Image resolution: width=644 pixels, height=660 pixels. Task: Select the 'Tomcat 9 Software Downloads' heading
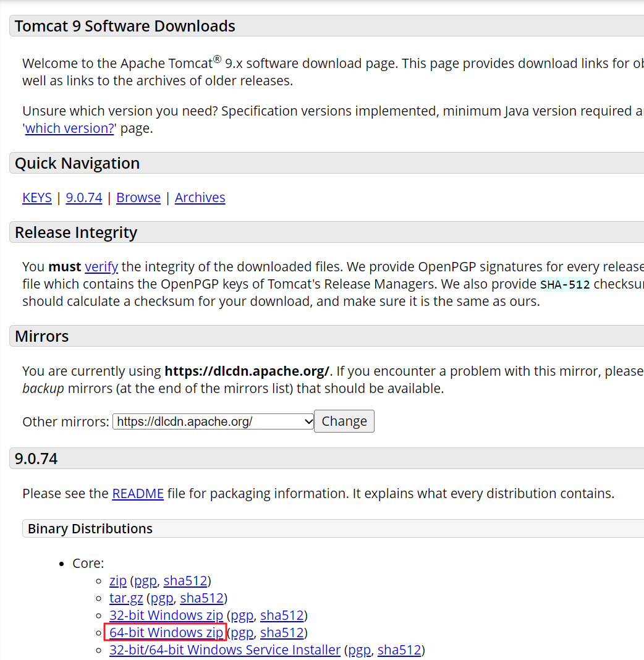point(125,26)
